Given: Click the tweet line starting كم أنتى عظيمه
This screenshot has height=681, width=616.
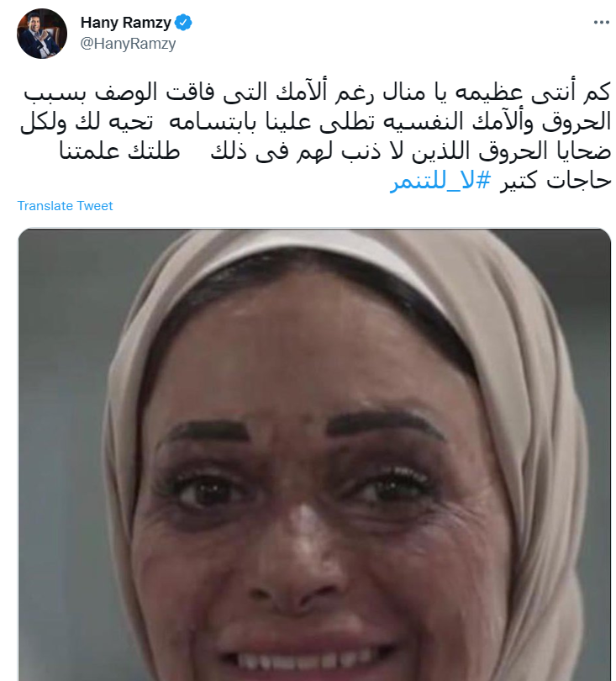Looking at the screenshot, I should coord(317,93).
